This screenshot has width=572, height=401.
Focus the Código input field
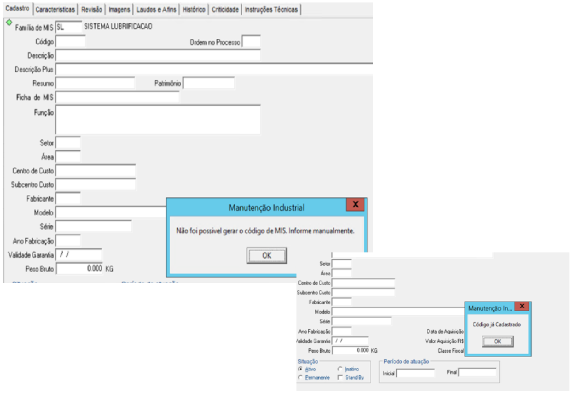click(x=70, y=41)
